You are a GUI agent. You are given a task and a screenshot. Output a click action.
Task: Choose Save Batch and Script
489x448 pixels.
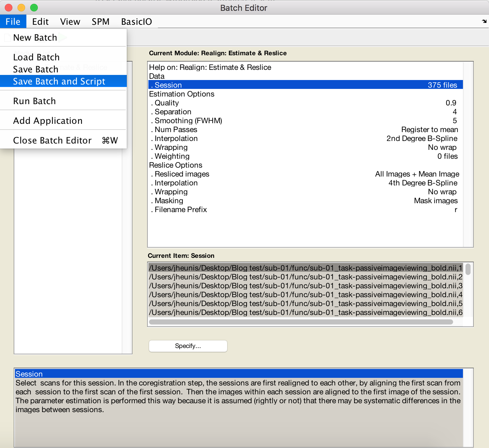(x=64, y=81)
